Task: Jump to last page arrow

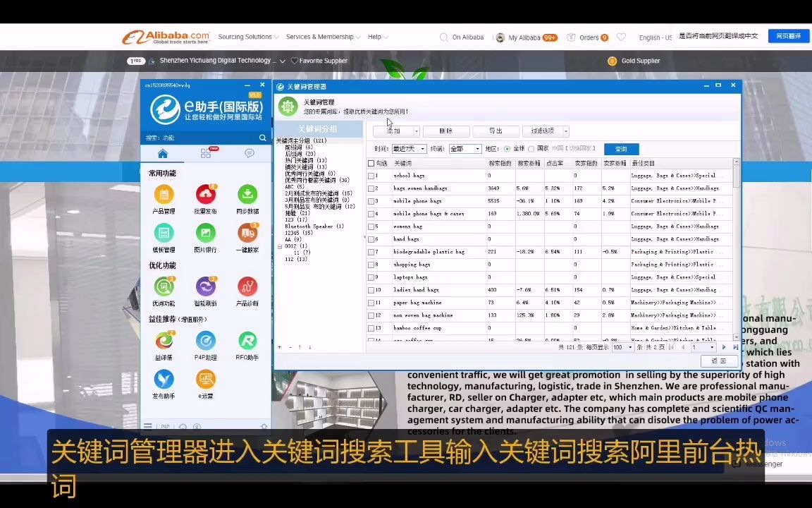Action: tap(735, 347)
